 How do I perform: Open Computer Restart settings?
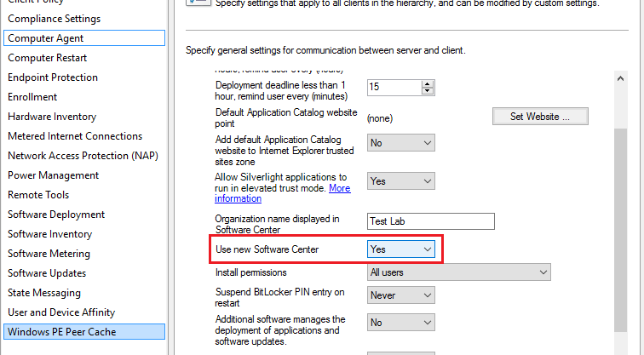(47, 57)
